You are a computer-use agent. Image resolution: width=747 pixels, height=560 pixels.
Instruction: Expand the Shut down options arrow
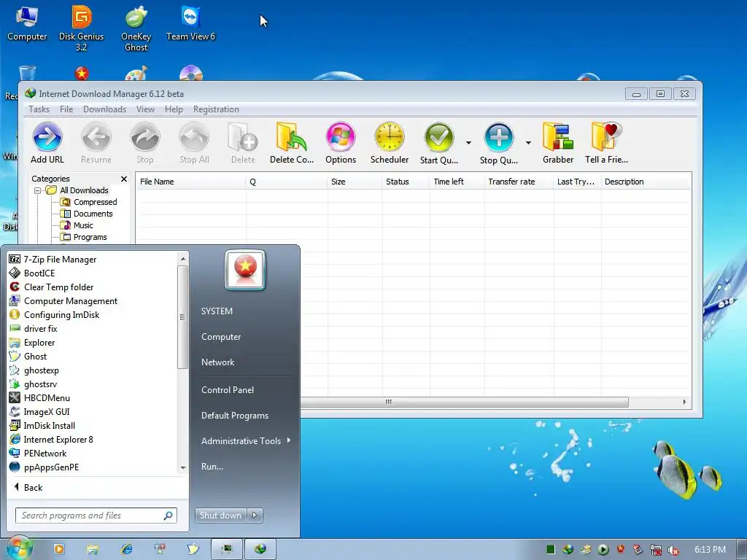(255, 516)
